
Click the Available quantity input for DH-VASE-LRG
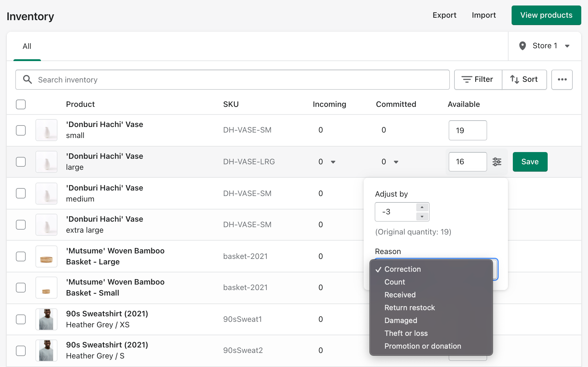pyautogui.click(x=468, y=162)
